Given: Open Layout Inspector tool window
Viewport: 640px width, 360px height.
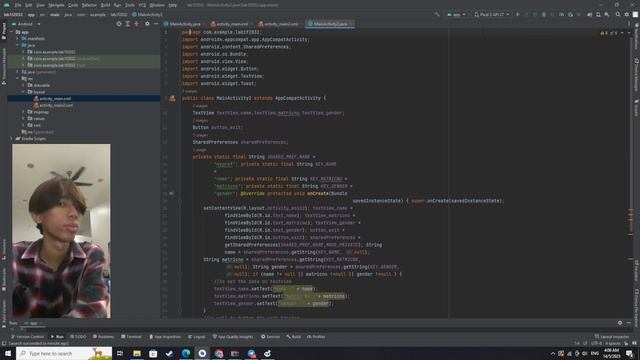Looking at the screenshot, I should (612, 337).
